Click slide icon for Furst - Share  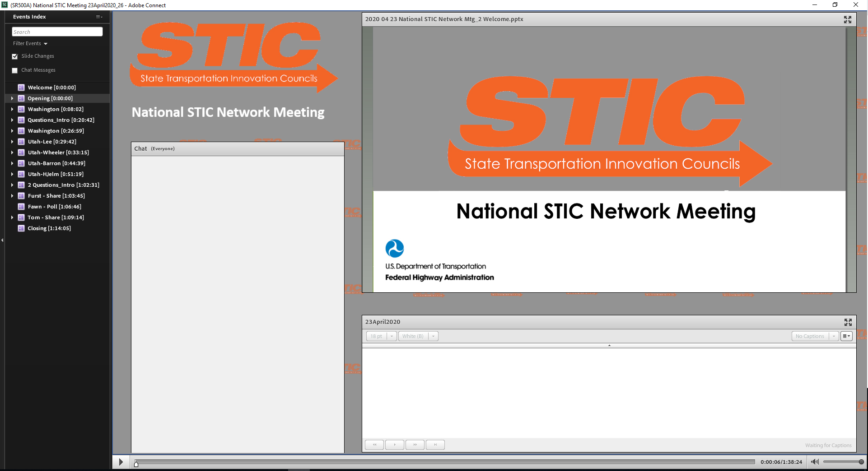pos(21,195)
